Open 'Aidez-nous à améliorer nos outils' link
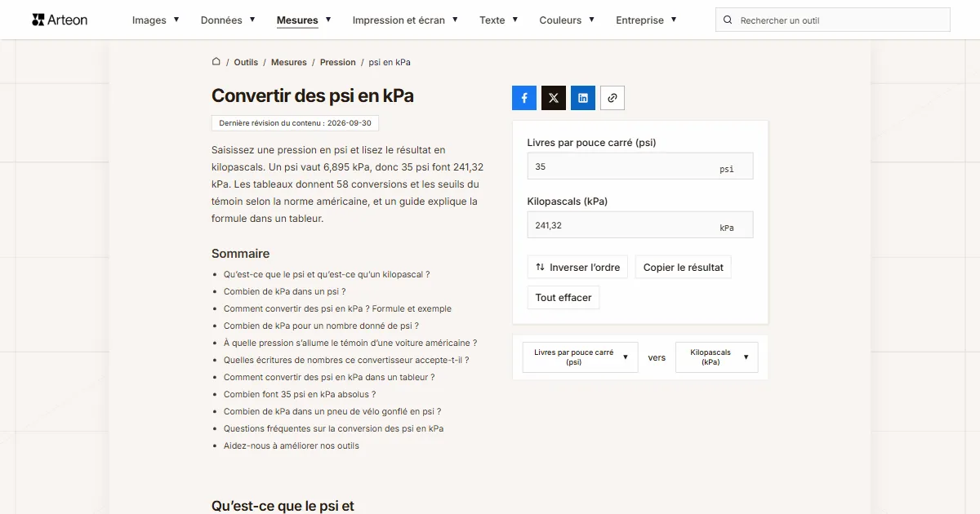The image size is (980, 514). point(292,445)
